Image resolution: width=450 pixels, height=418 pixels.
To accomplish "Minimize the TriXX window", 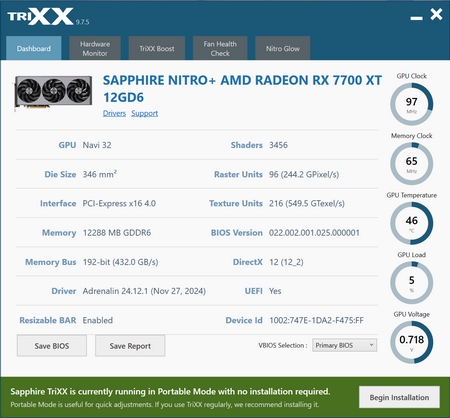I will tap(416, 18).
